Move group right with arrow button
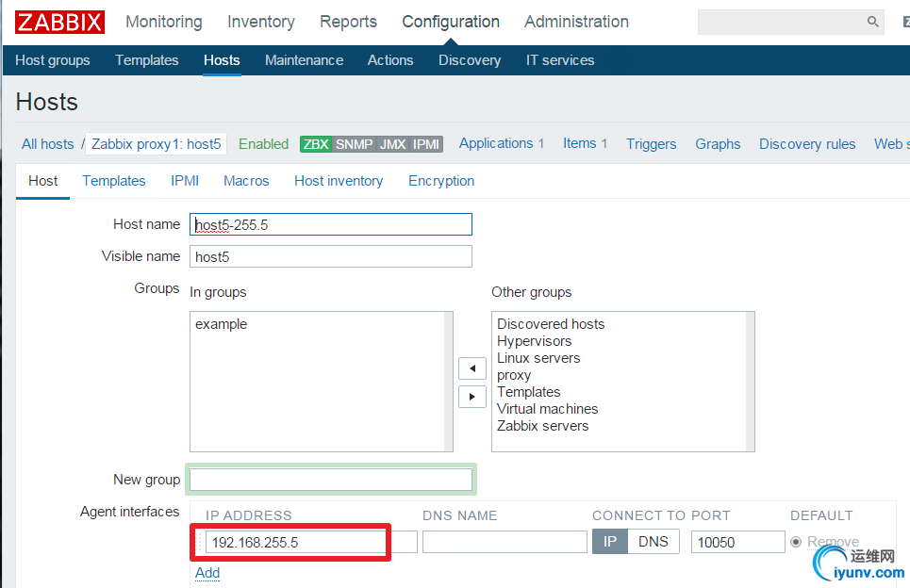The height and width of the screenshot is (588, 910). (x=472, y=396)
